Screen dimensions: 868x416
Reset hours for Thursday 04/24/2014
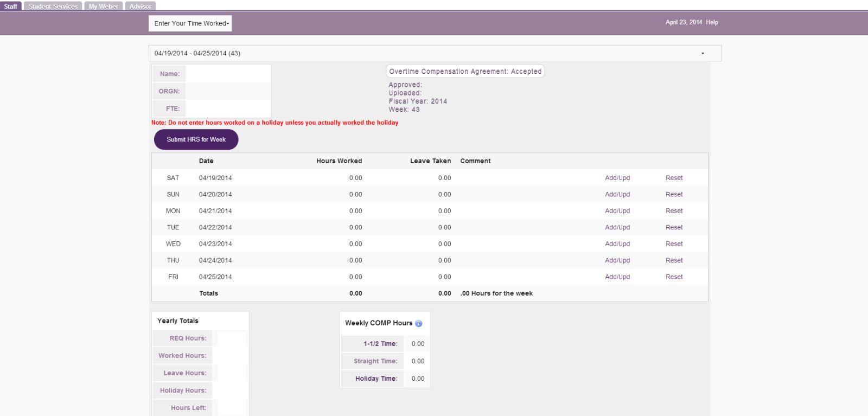point(674,261)
